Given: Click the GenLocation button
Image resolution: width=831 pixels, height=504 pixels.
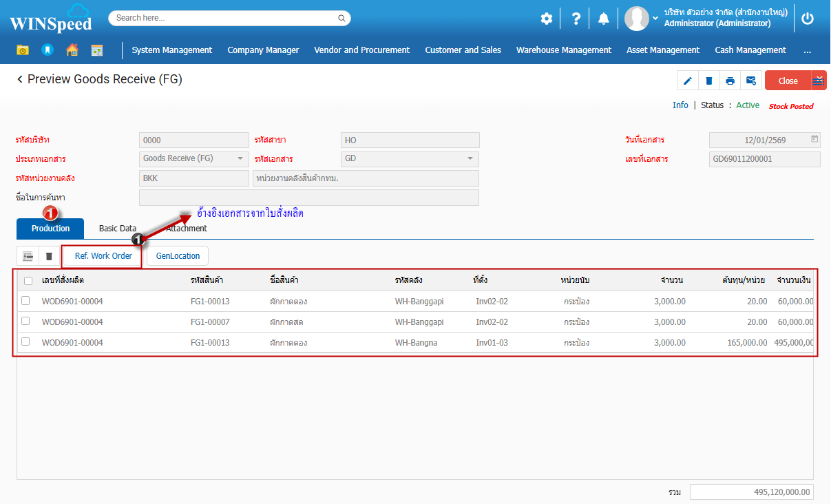Looking at the screenshot, I should pos(178,256).
